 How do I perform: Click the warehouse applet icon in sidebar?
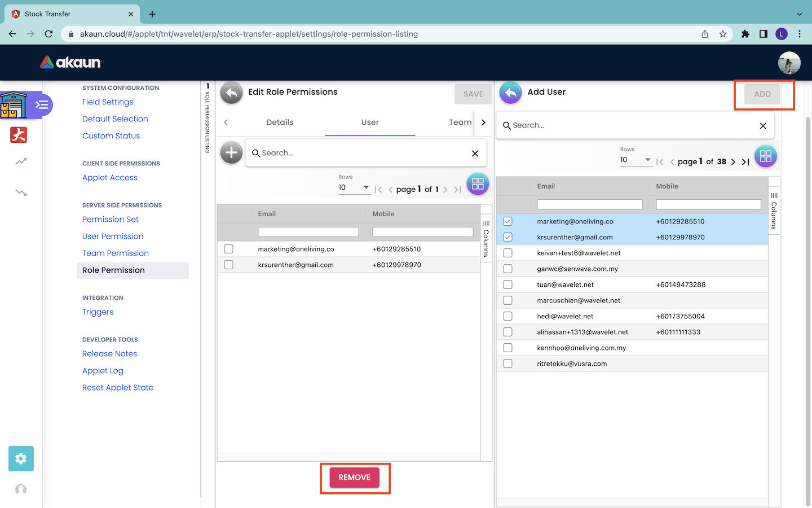14,105
